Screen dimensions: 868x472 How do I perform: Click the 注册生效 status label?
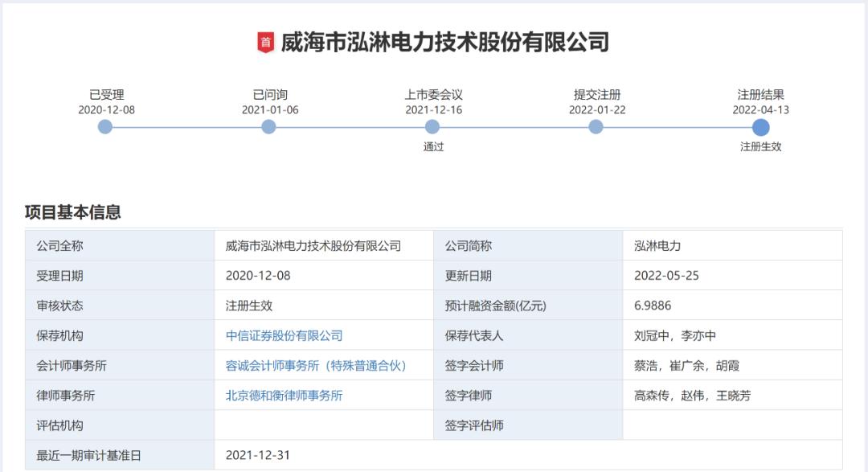tap(760, 147)
